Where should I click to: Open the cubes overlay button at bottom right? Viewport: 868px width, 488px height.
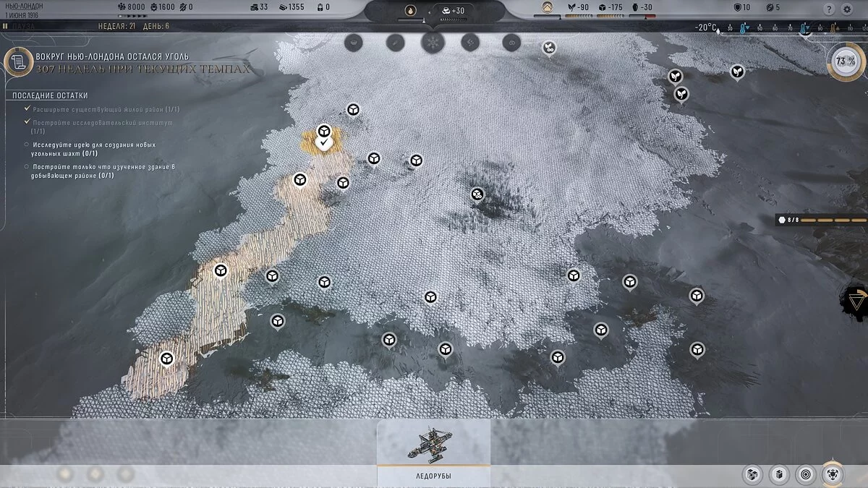(x=752, y=474)
